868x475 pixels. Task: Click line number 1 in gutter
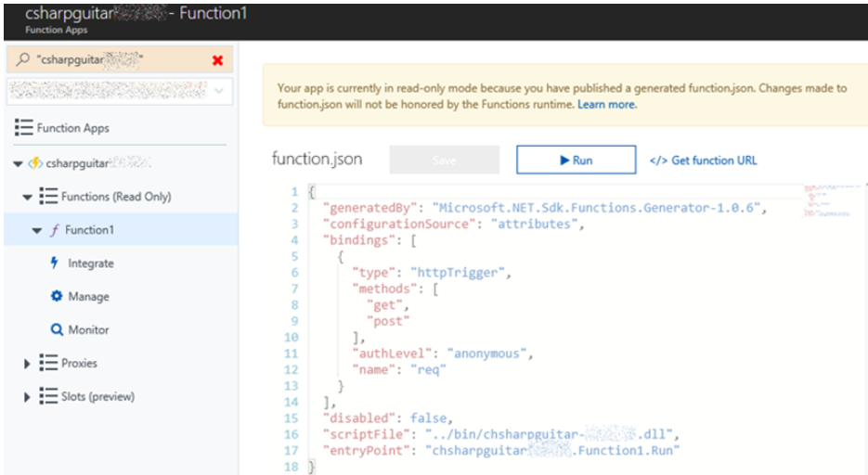(294, 192)
